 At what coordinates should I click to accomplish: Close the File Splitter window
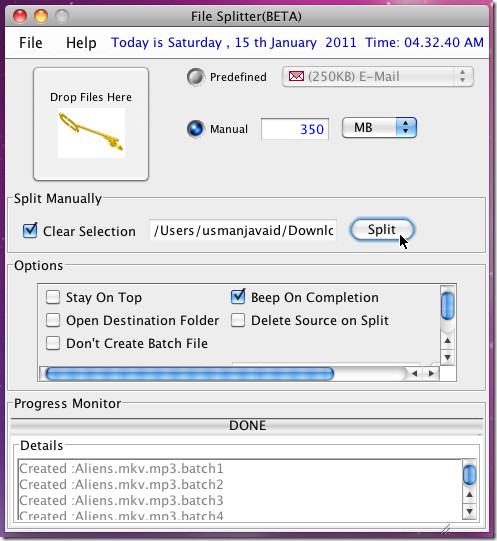(20, 16)
